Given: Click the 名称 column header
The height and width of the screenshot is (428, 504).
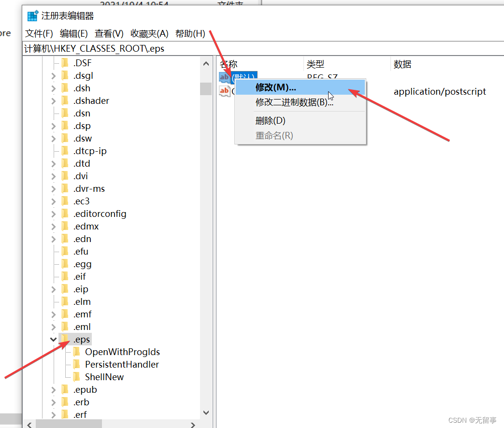Looking at the screenshot, I should pyautogui.click(x=260, y=64).
